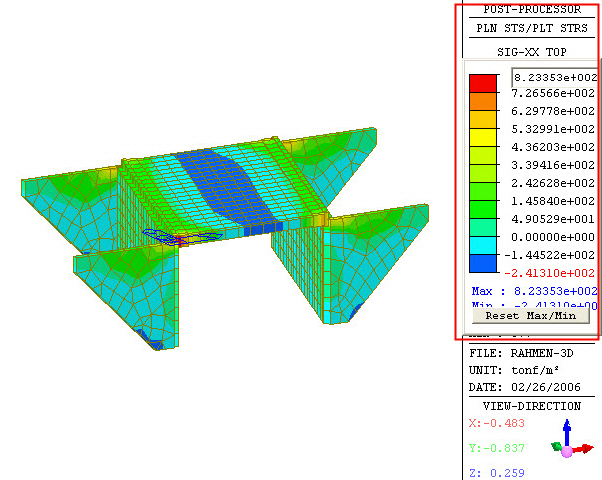This screenshot has height=480, width=602.
Task: Click the Y:-0.837 view value
Action: pos(497,448)
